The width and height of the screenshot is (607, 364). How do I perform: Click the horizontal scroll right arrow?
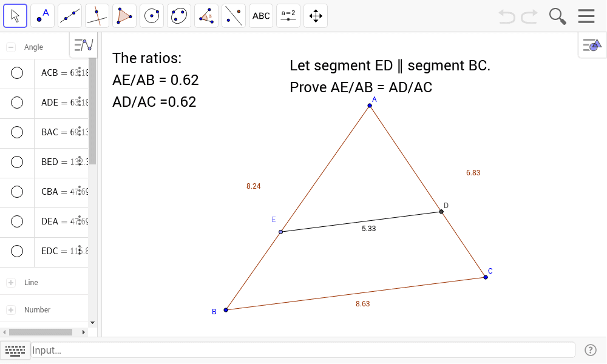[84, 332]
